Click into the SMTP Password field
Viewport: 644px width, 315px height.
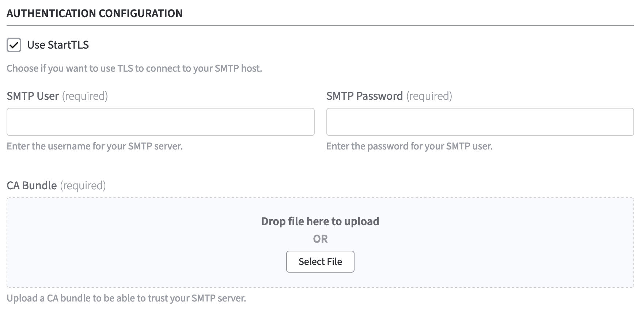coord(480,122)
